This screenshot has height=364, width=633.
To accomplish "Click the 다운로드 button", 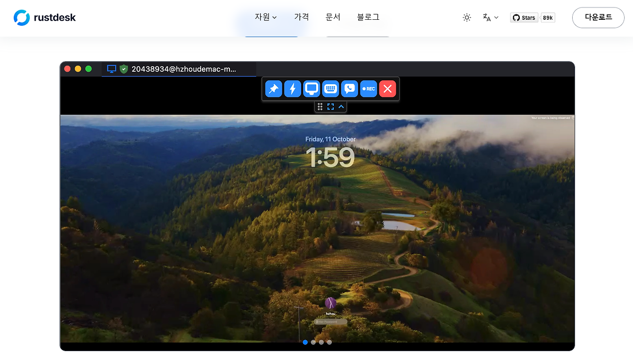I will pyautogui.click(x=598, y=17).
